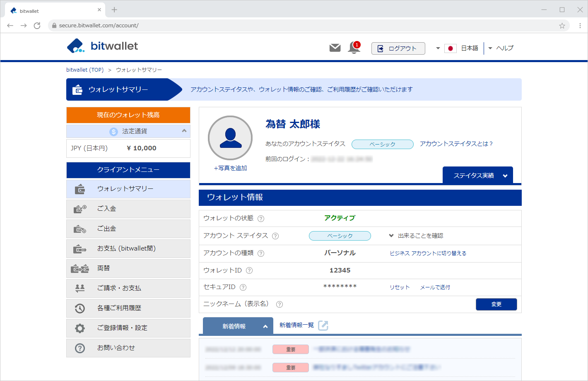Screen dimensions: 588x381
Task: Click help icon next to ウォレットID
Action: point(249,270)
